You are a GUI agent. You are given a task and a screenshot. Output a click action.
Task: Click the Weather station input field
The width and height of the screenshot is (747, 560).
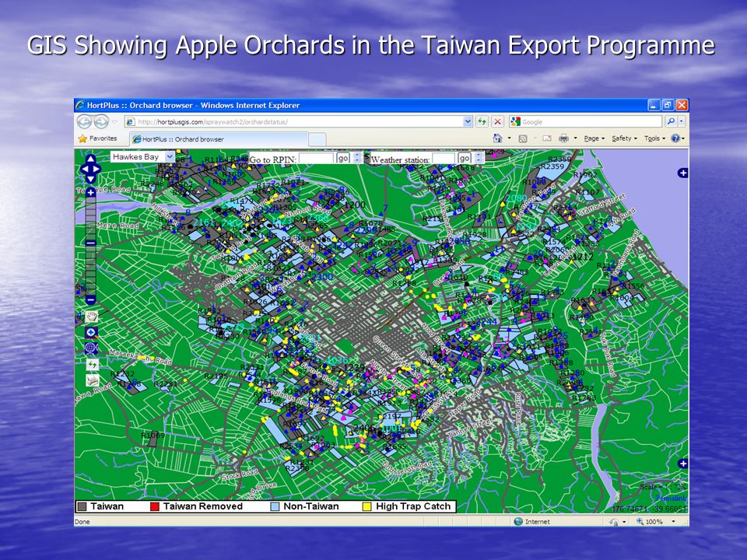pos(443,159)
